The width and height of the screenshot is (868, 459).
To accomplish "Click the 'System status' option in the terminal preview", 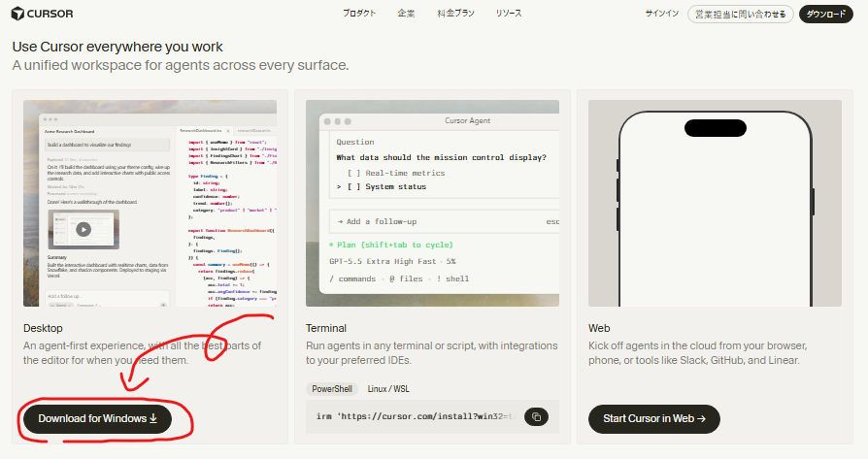I will [x=387, y=187].
